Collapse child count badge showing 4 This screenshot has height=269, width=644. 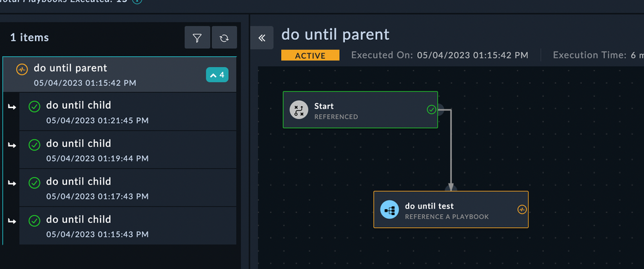point(217,75)
